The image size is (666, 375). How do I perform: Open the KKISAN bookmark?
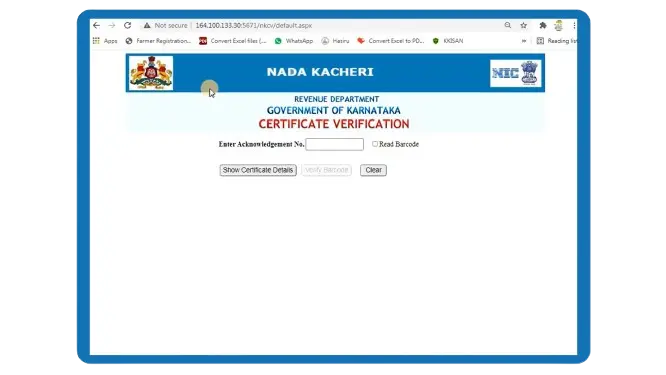[x=448, y=41]
